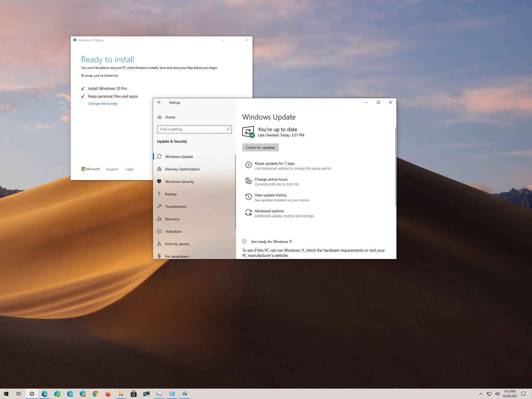Open Firefox from the taskbar
Image resolution: width=532 pixels, height=399 pixels.
[108, 394]
